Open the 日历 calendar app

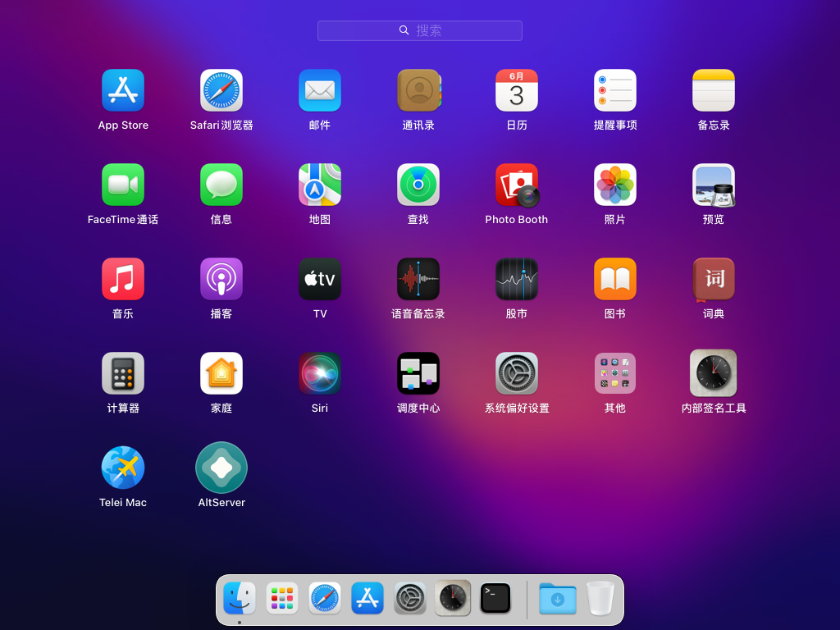click(x=517, y=90)
